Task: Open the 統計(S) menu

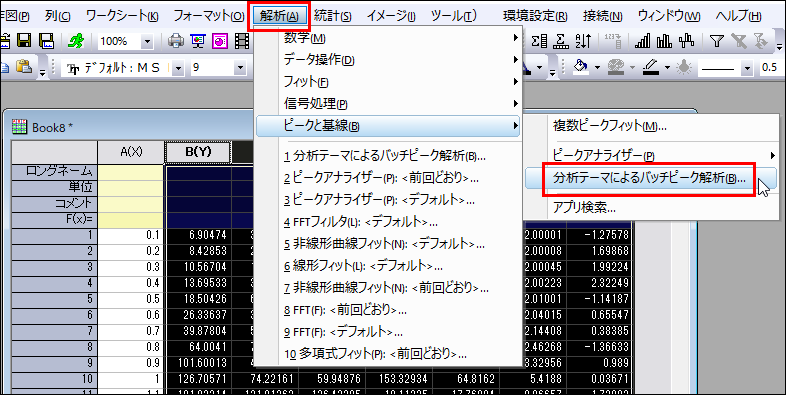Action: tap(332, 16)
